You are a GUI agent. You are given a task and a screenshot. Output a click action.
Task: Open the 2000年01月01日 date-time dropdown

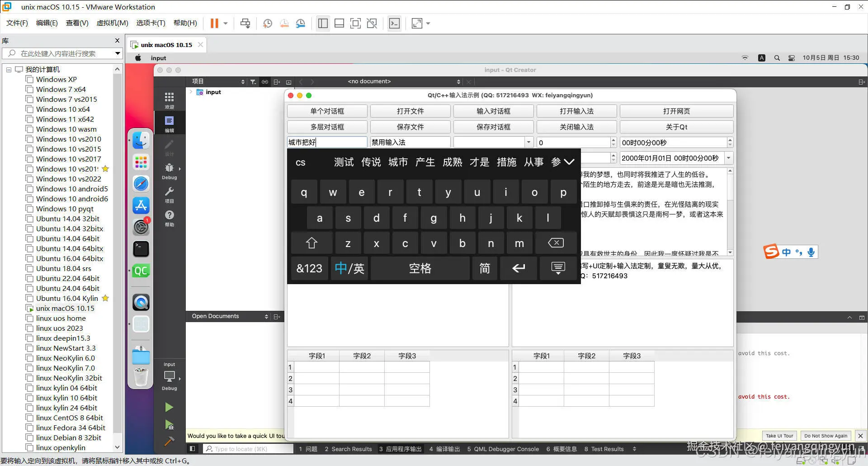[729, 158]
